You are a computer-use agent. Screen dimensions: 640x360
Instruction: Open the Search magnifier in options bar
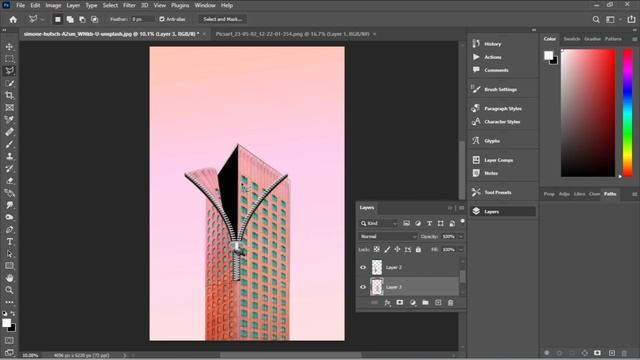(596, 19)
